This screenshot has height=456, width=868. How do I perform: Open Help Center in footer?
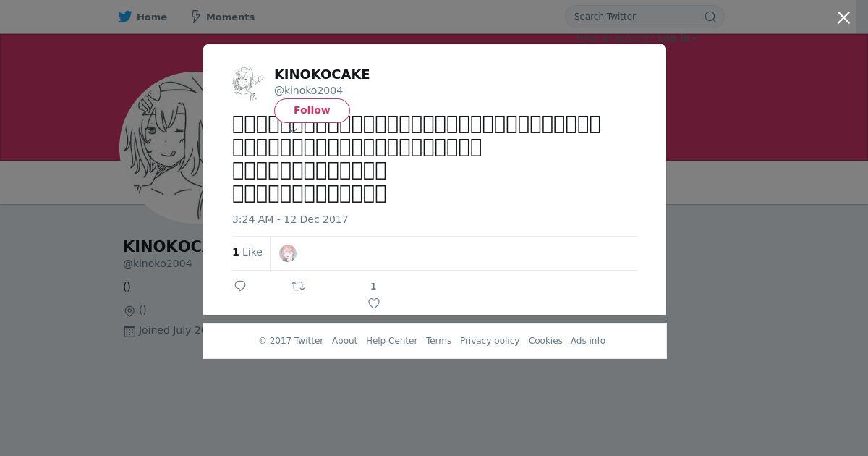(391, 341)
